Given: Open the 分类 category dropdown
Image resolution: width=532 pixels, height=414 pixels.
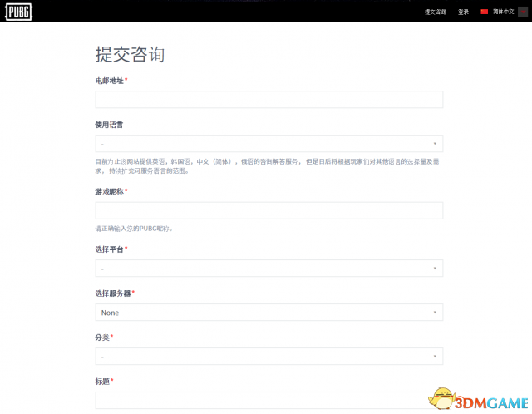Looking at the screenshot, I should (268, 357).
